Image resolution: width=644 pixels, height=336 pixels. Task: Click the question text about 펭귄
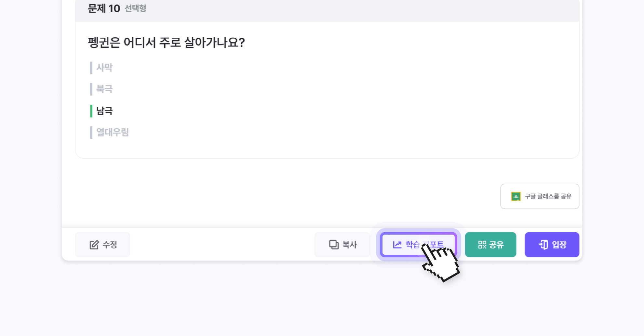pos(166,43)
